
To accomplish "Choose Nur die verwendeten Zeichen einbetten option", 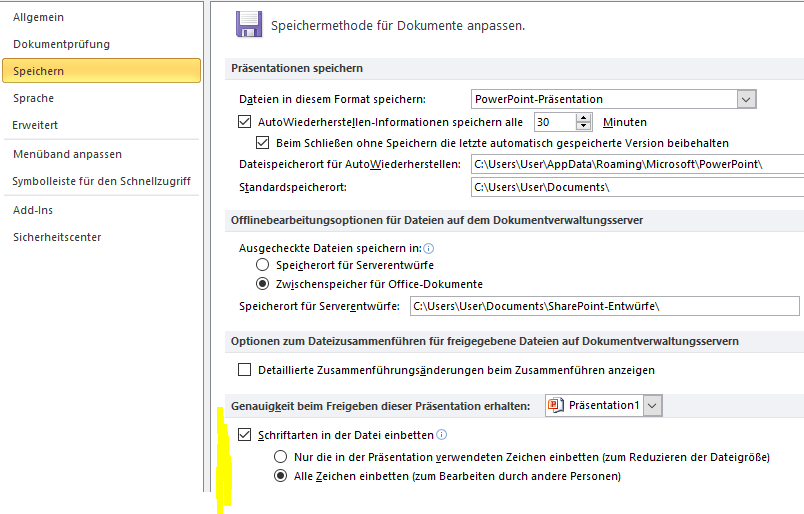I will pyautogui.click(x=281, y=457).
